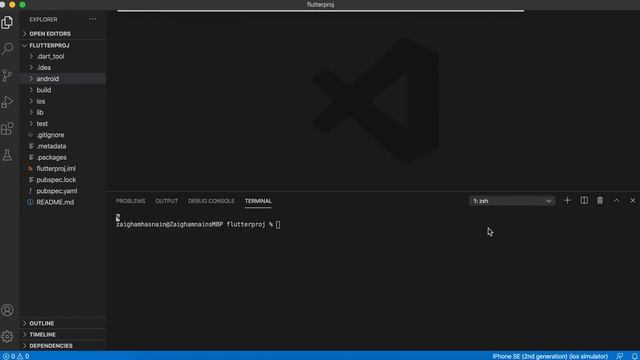Open the Accounts icon
Screen dimensions: 640x360
[7, 310]
